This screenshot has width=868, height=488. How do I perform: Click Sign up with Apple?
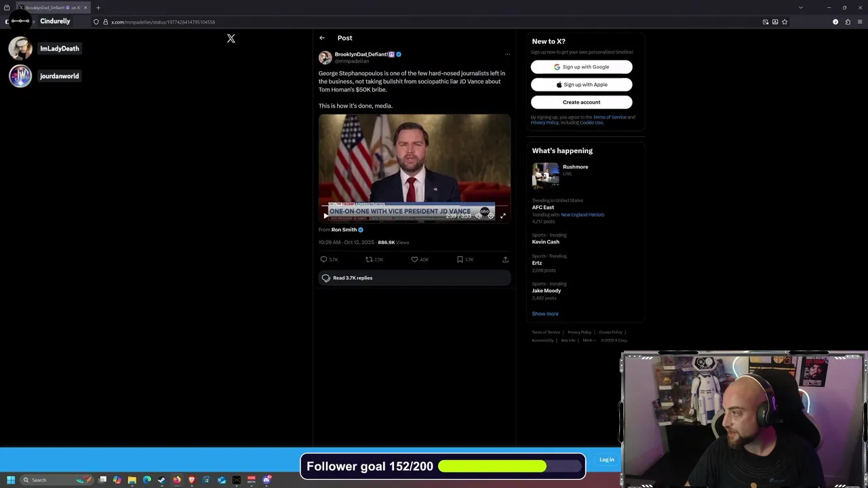tap(581, 85)
